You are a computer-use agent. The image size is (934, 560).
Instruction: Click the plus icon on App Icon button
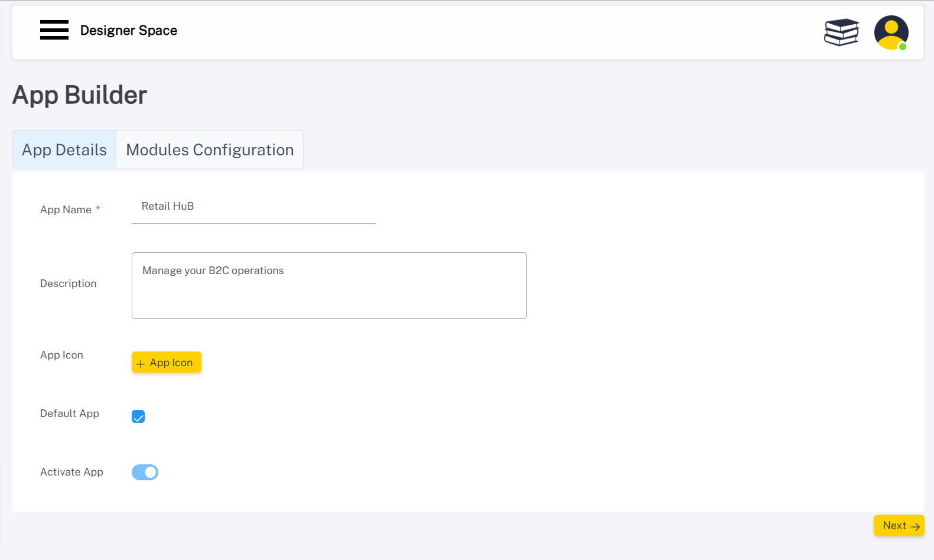[141, 364]
